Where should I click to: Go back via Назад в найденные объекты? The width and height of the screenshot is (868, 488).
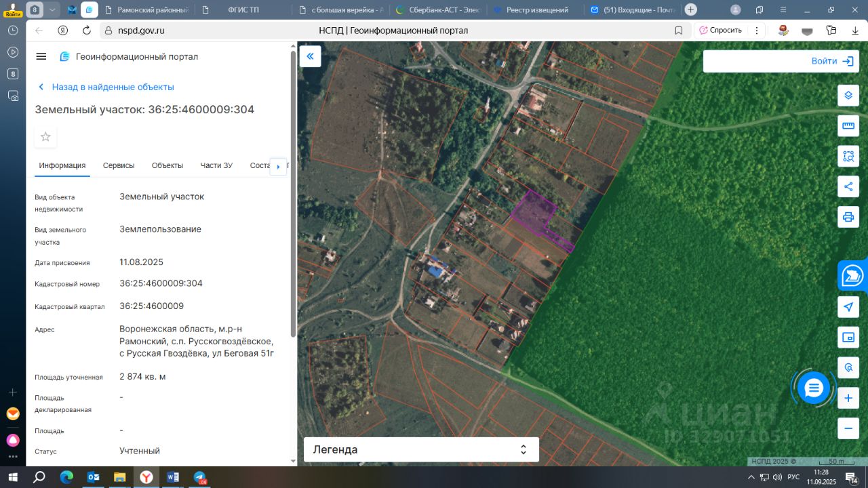[x=106, y=87]
